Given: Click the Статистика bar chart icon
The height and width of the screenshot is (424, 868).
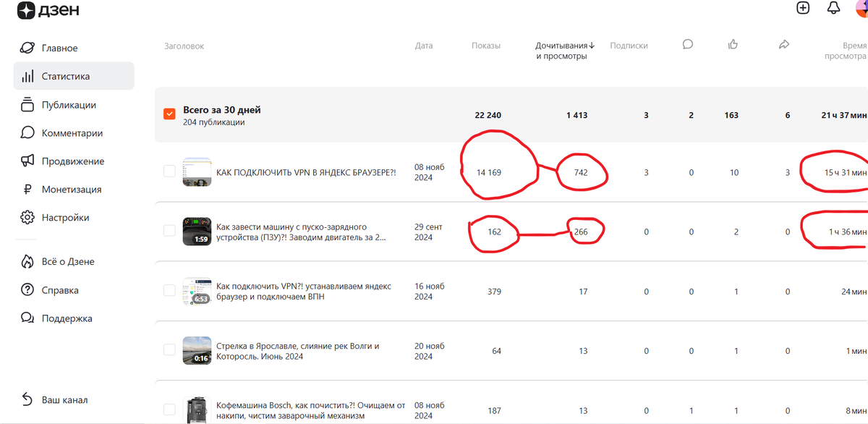Looking at the screenshot, I should tap(27, 76).
